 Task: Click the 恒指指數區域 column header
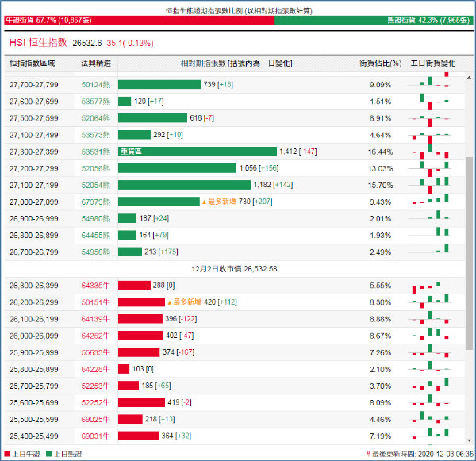click(x=33, y=63)
